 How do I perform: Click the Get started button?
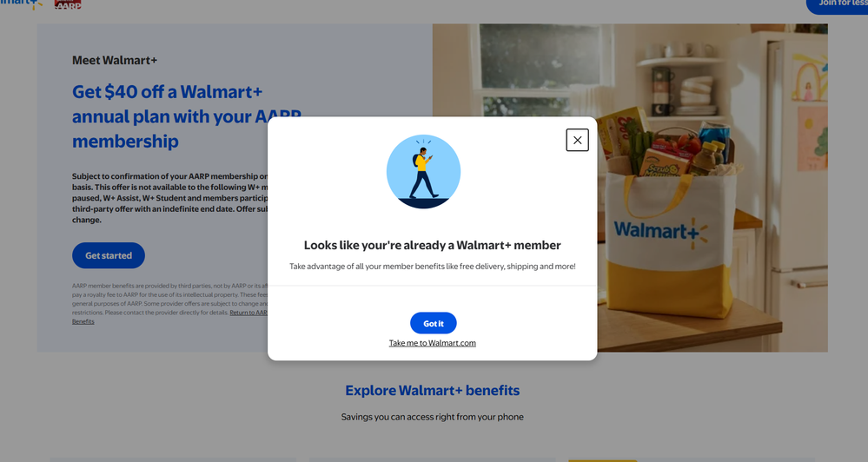tap(109, 255)
